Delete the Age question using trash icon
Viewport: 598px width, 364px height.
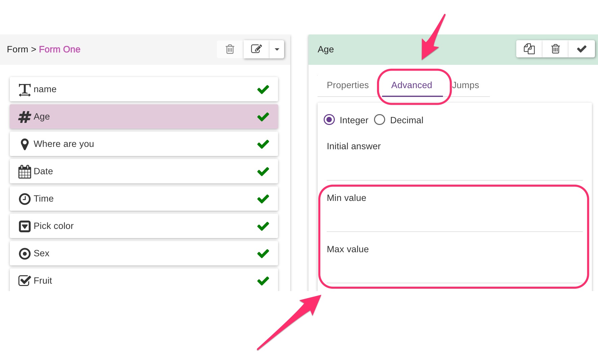(555, 49)
